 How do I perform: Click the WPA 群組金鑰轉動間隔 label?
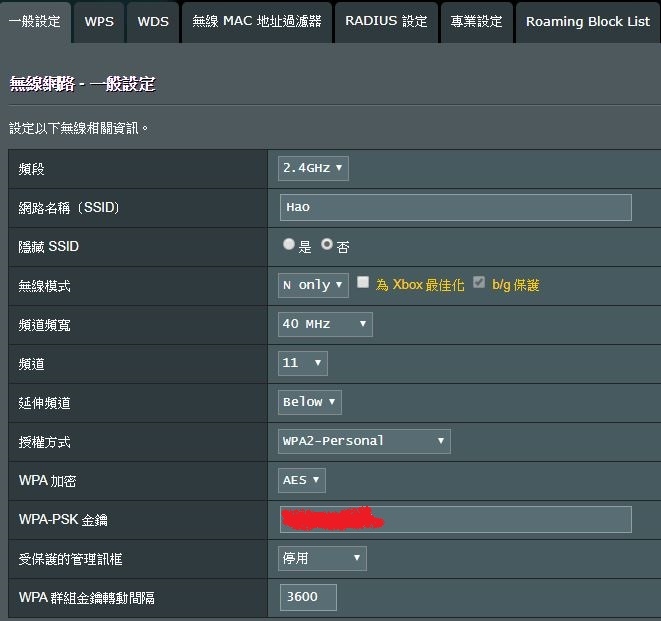[x=87, y=598]
